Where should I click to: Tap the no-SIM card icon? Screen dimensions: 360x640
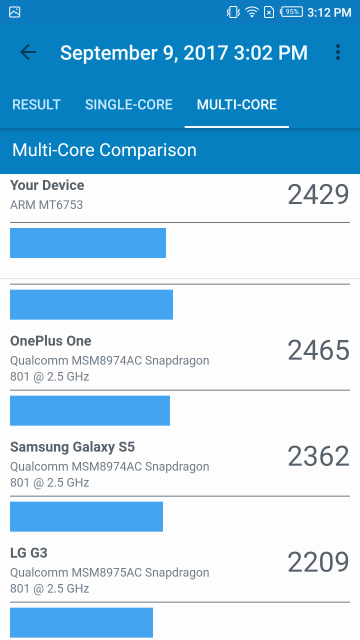point(269,12)
